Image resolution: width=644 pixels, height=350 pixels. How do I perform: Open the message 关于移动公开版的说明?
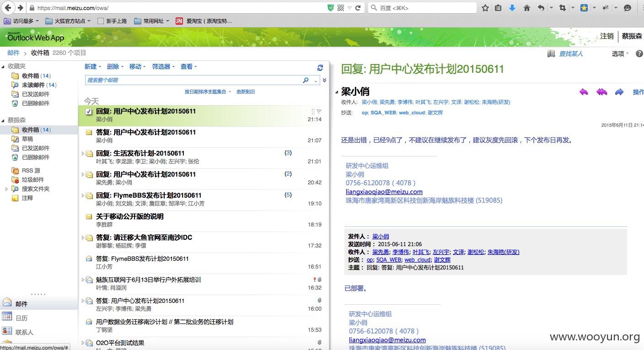pyautogui.click(x=204, y=221)
